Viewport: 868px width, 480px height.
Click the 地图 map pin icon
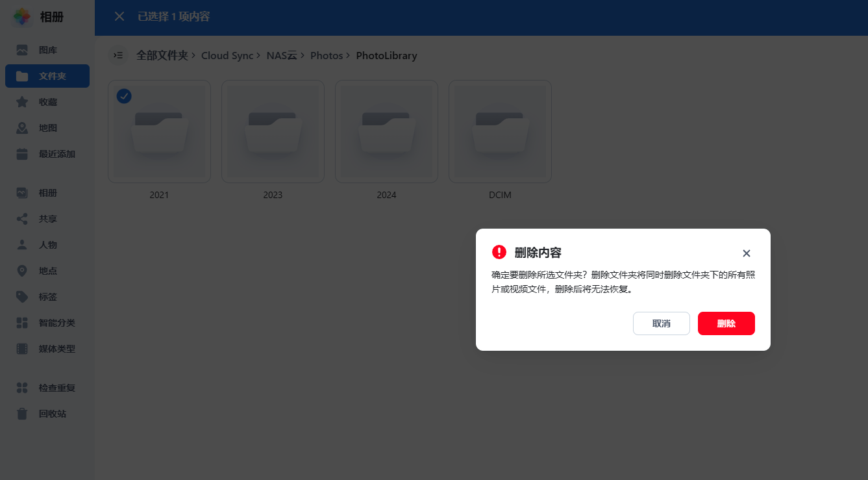[x=22, y=128]
